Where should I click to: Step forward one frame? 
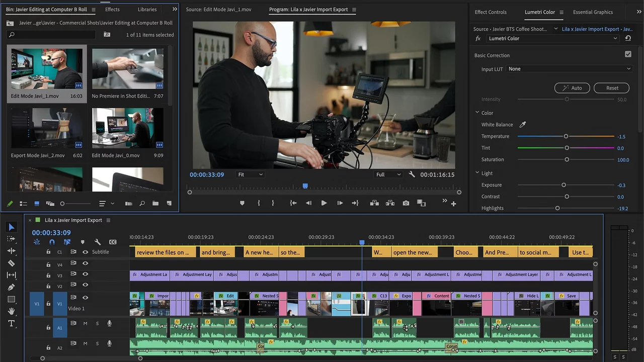click(x=340, y=203)
